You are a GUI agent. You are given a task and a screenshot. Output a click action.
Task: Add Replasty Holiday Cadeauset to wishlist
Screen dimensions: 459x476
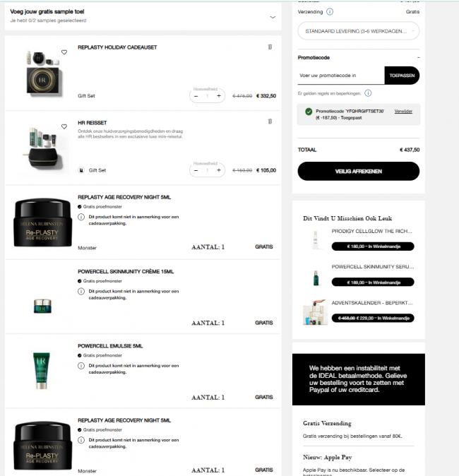pyautogui.click(x=64, y=52)
